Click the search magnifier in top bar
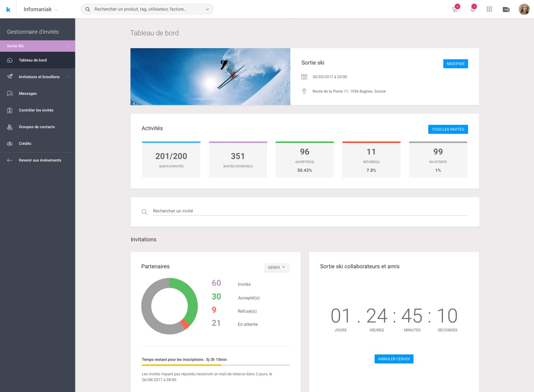 point(88,9)
